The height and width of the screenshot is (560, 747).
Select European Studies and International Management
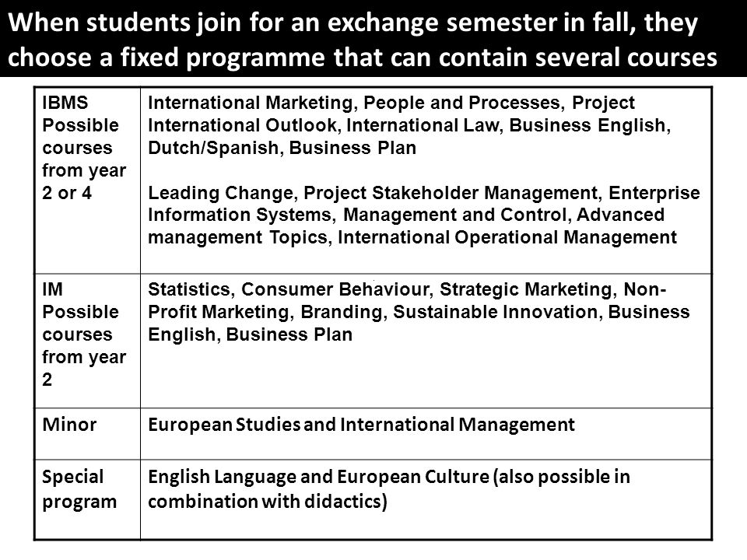pyautogui.click(x=361, y=425)
